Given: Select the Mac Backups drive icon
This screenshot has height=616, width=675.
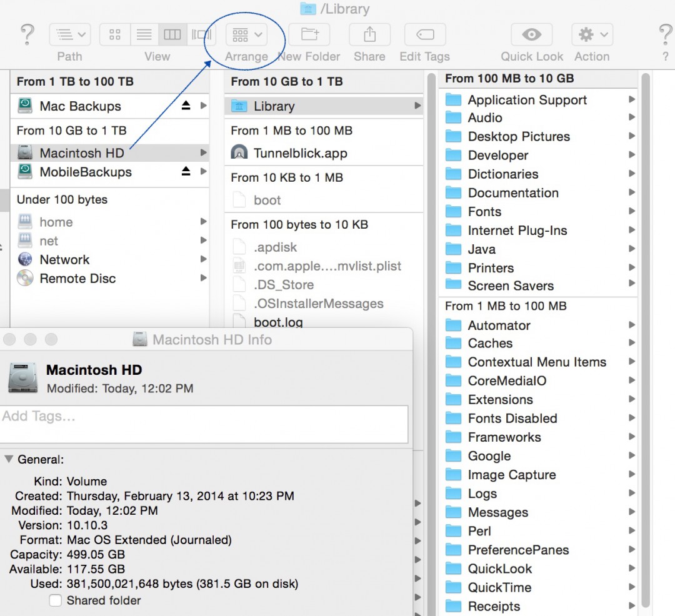Looking at the screenshot, I should point(25,106).
